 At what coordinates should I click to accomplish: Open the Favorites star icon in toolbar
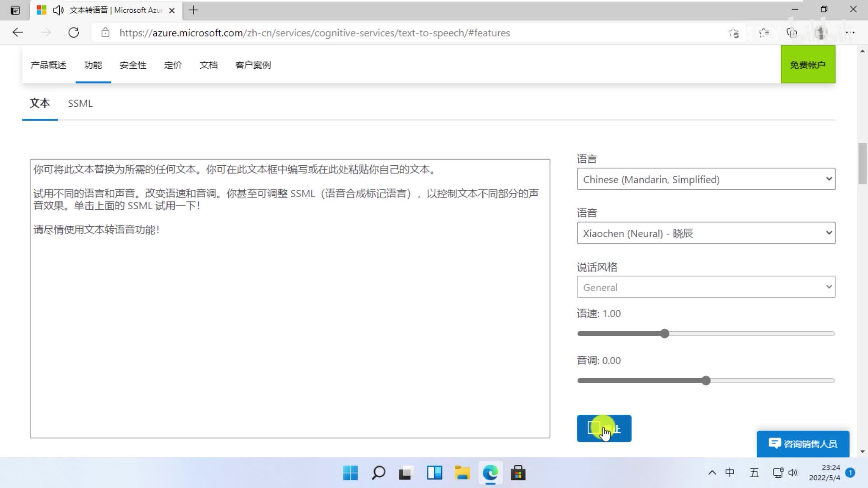click(x=764, y=33)
